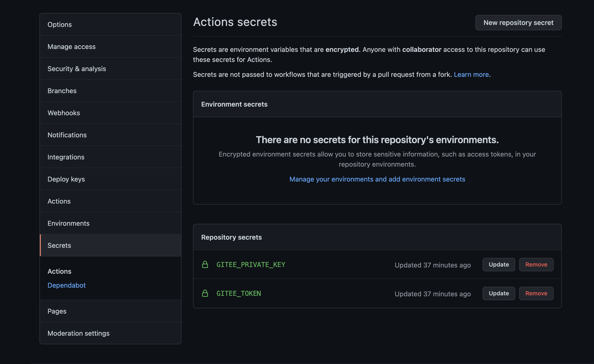Screen dimensions: 594x364
Task: Go to Deploy keys settings
Action: pos(66,179)
